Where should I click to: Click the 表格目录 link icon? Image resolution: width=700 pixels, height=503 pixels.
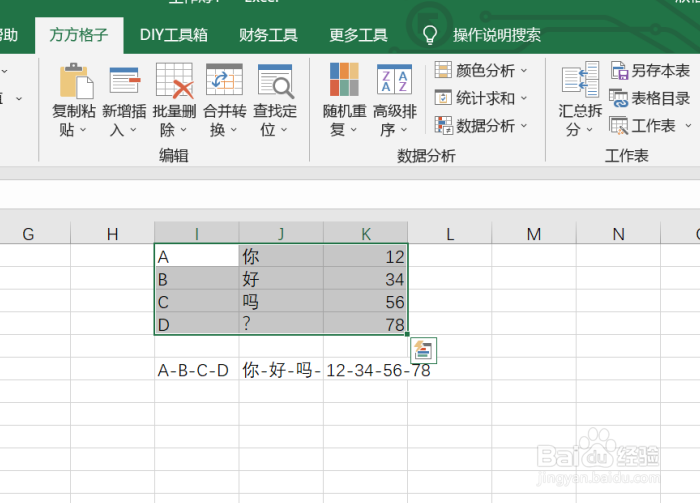(x=619, y=98)
